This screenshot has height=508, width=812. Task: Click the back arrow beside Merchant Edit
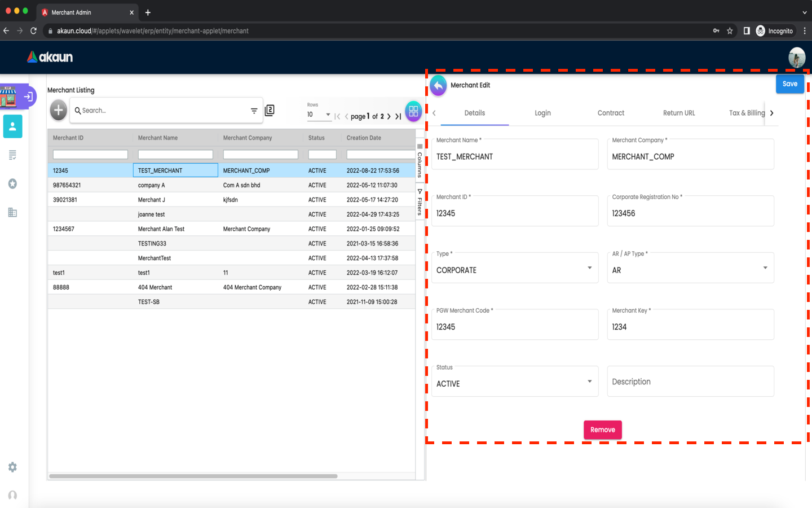pos(438,86)
